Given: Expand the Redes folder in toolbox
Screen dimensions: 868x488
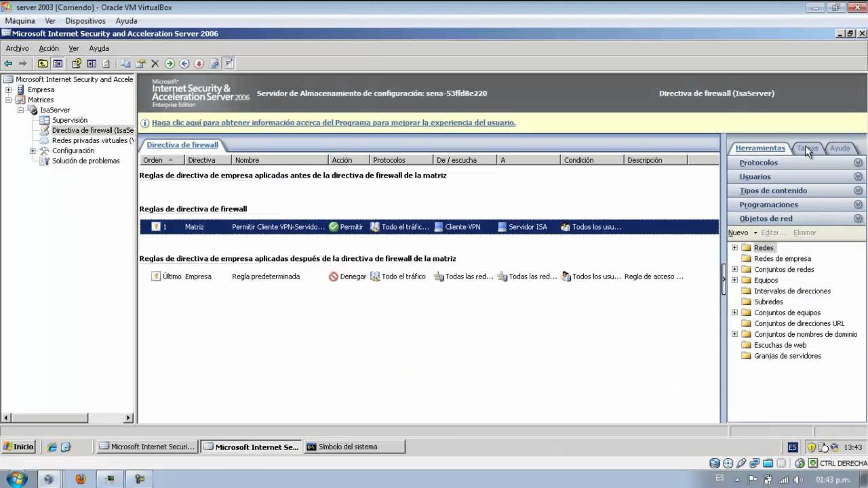Looking at the screenshot, I should (x=734, y=247).
